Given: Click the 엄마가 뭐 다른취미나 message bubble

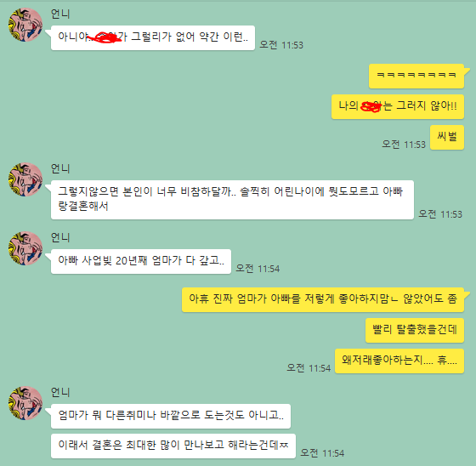Looking at the screenshot, I should click(x=171, y=416).
